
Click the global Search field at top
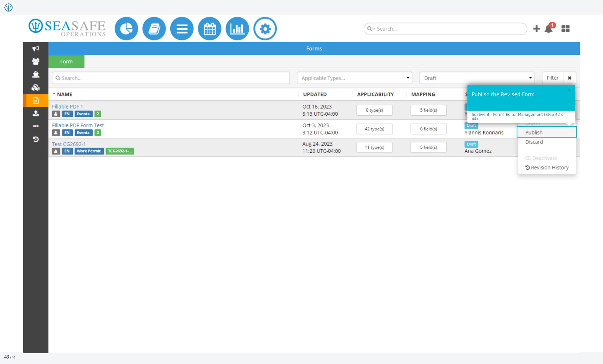(x=445, y=29)
